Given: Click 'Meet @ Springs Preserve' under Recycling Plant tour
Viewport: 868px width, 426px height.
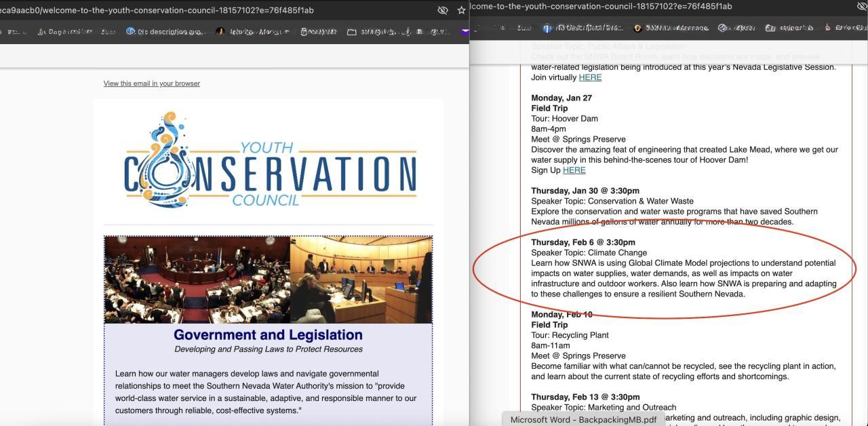Looking at the screenshot, I should [x=578, y=355].
